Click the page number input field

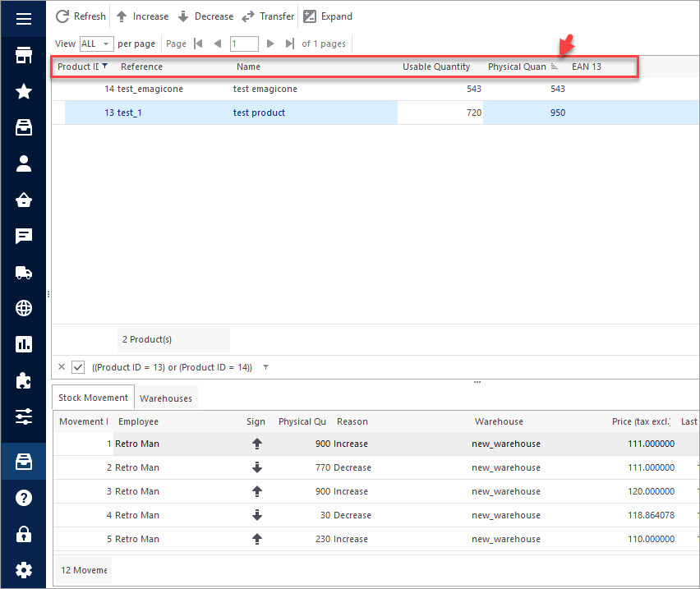244,44
